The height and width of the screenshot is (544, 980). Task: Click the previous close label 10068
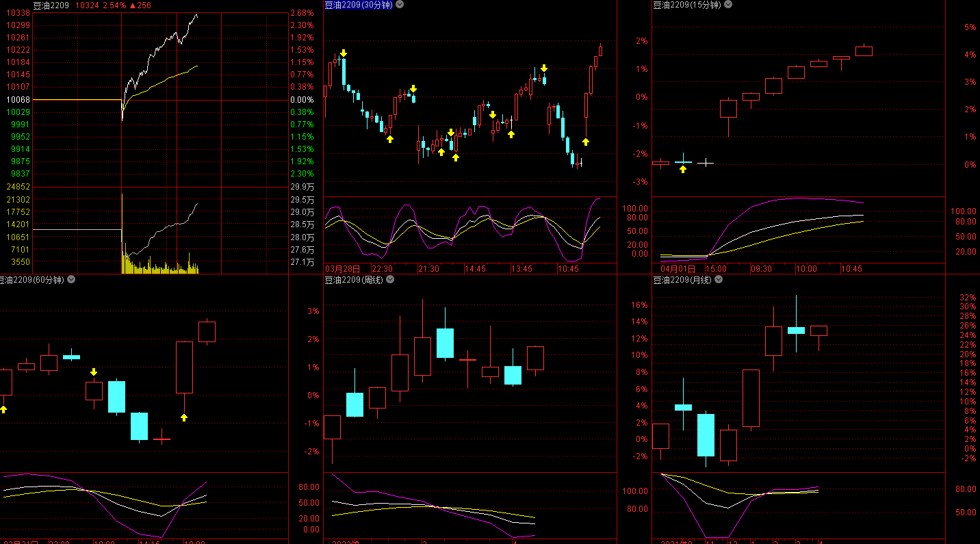(x=18, y=100)
